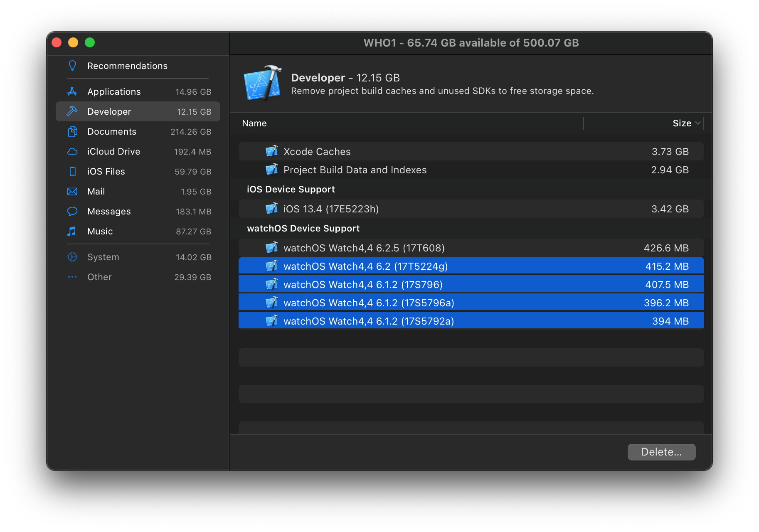Screen dimensions: 759x532
Task: Click the Messages bubble icon
Action: point(72,211)
